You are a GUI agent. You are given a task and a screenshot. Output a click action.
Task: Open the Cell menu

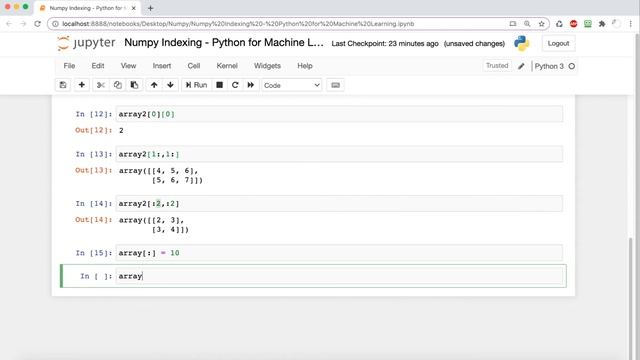(193, 66)
